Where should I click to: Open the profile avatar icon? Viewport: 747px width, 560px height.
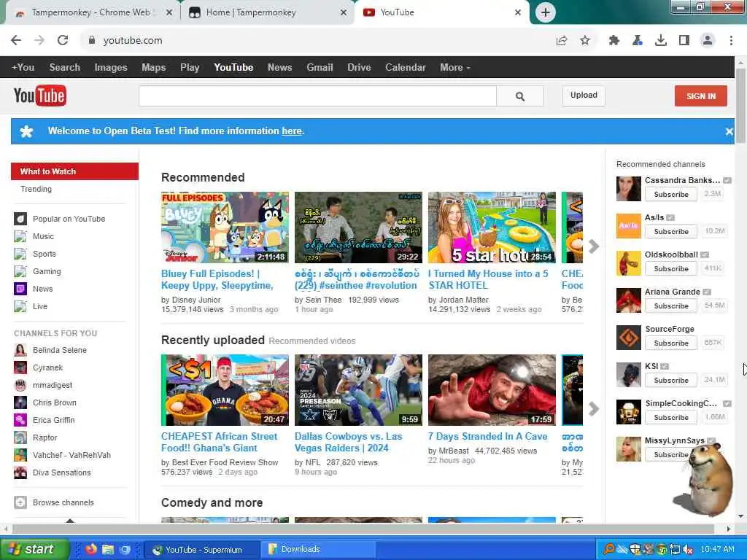(708, 41)
